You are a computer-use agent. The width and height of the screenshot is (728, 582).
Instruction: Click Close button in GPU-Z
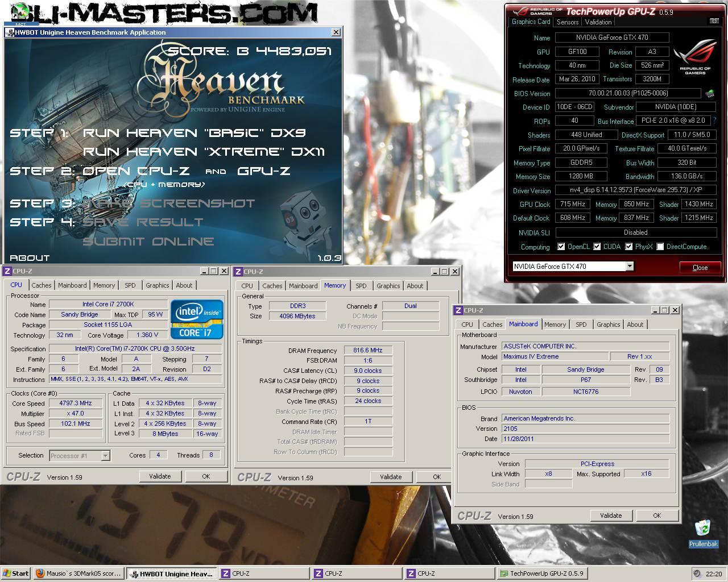tap(700, 267)
